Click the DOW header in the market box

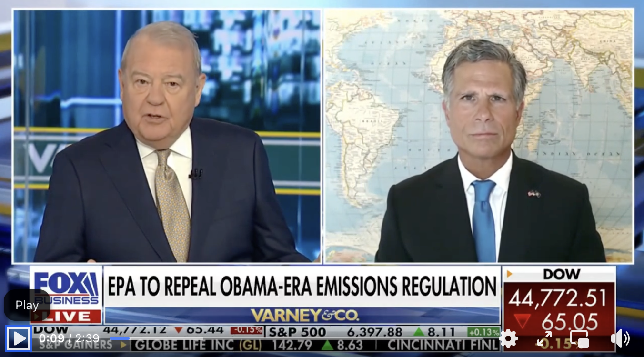pos(562,274)
